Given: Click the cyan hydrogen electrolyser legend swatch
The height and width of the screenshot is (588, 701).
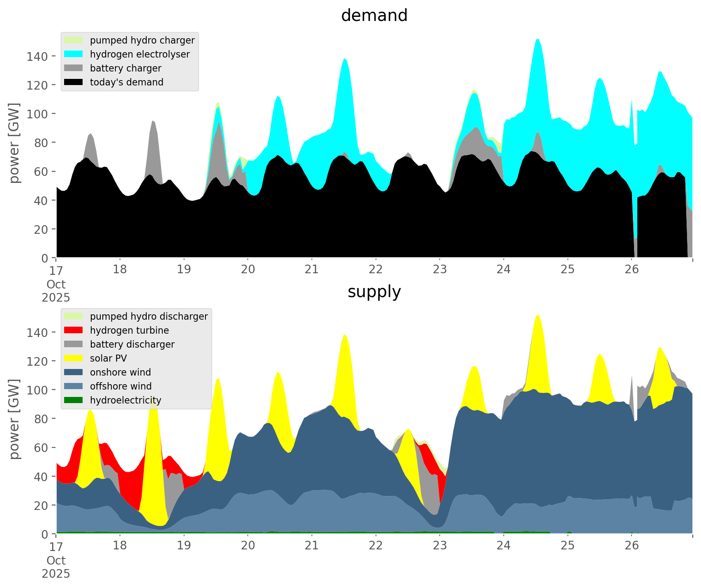Looking at the screenshot, I should (x=74, y=54).
